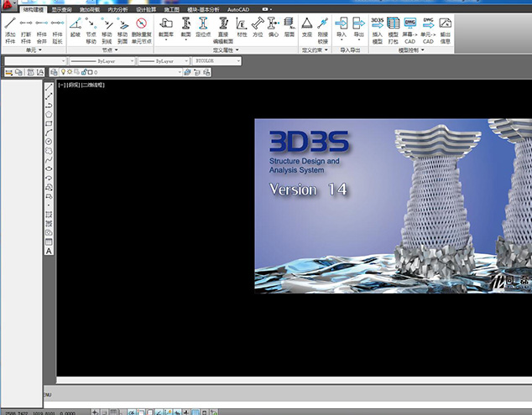Open the BYCOLOR plot style dropdown
The image size is (532, 415).
click(217, 61)
